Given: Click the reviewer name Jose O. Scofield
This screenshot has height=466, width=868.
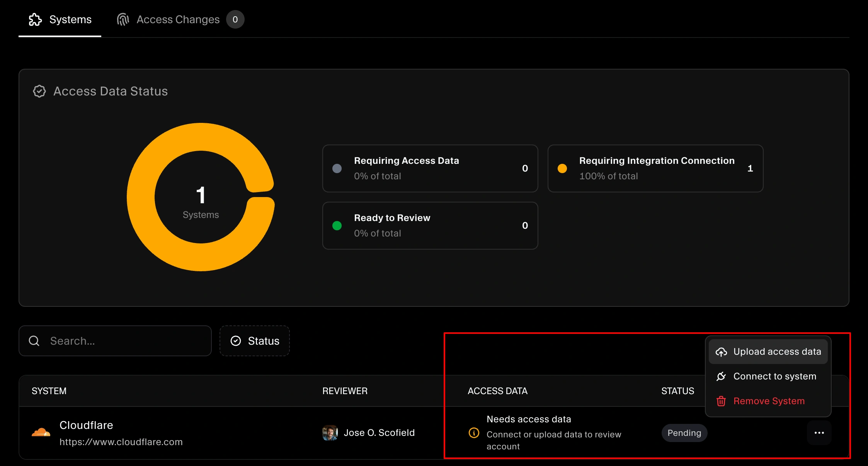Looking at the screenshot, I should [379, 433].
